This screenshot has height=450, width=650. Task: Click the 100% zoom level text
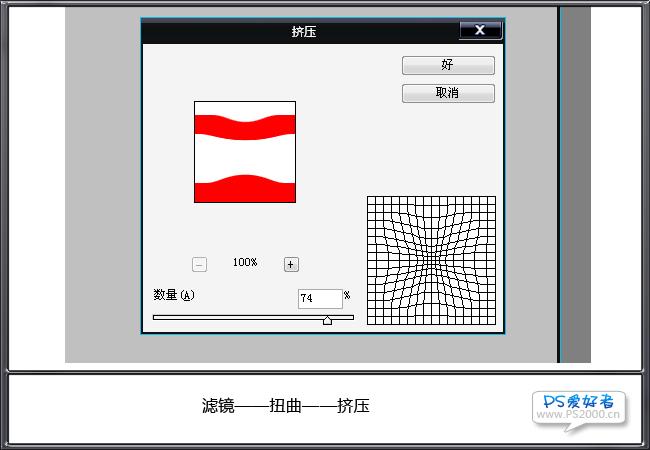click(245, 262)
